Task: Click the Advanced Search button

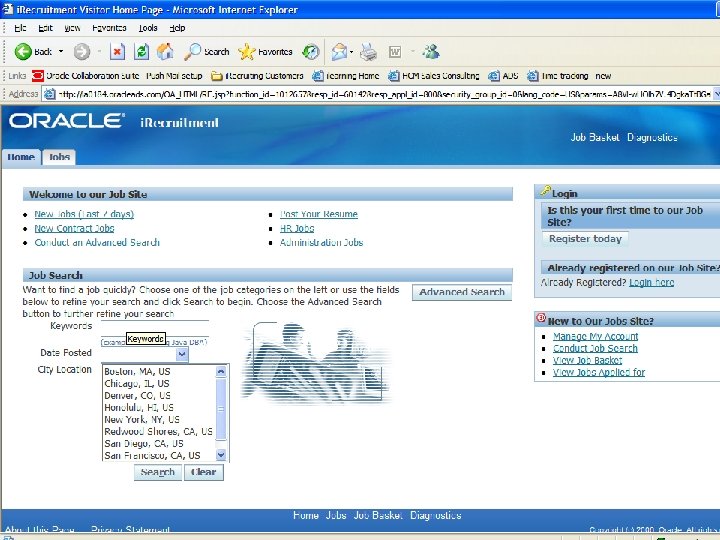Action: (x=462, y=292)
